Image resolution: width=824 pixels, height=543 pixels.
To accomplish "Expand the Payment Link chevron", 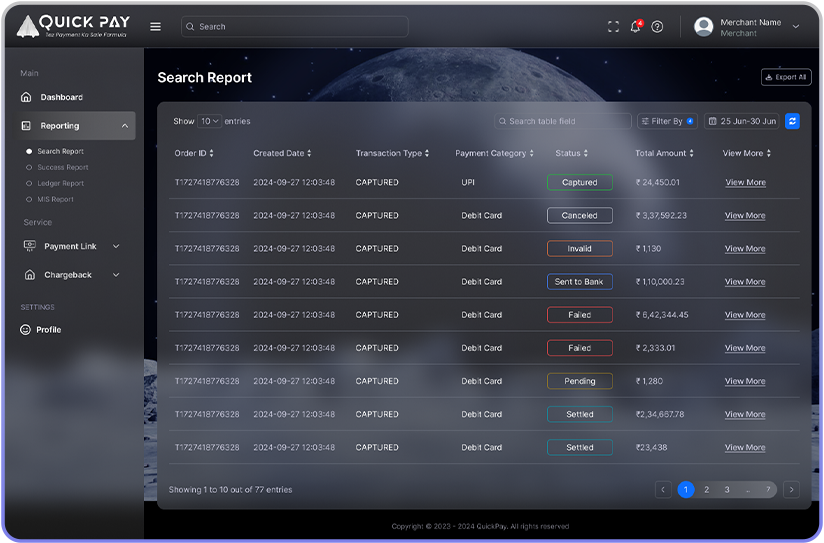I will pos(116,246).
